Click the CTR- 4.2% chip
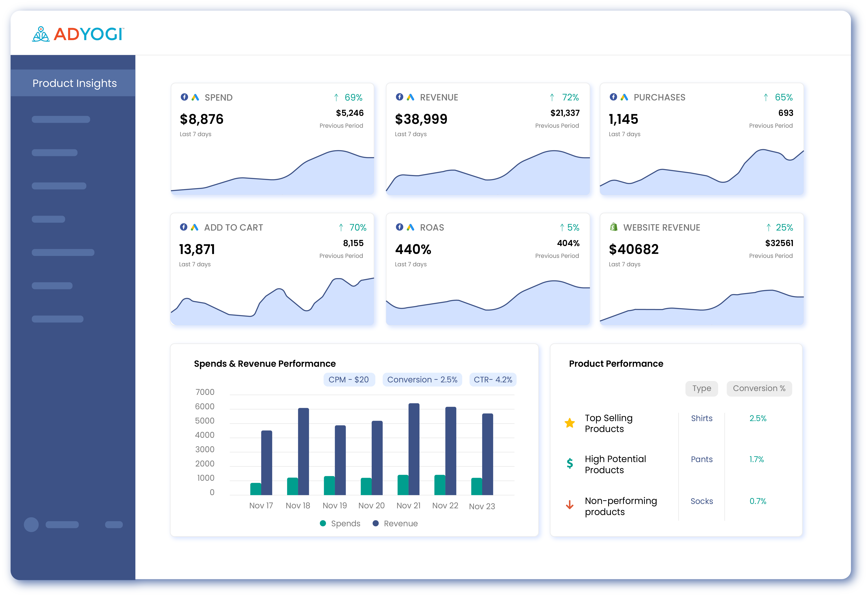 pos(493,379)
